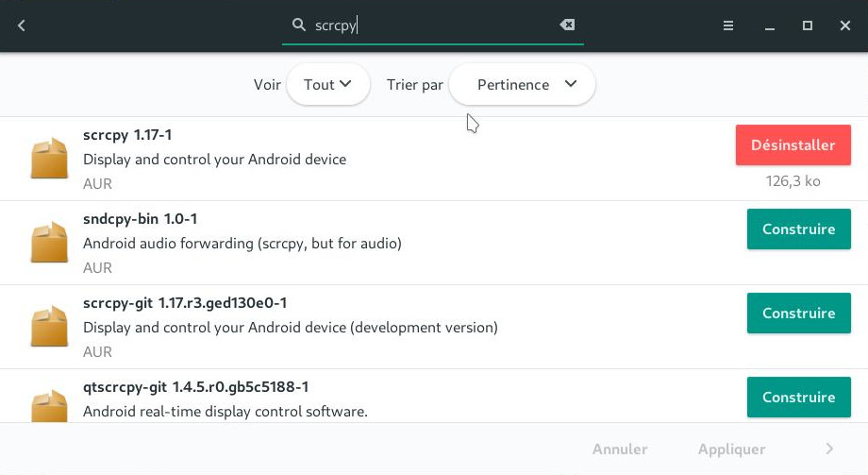The image size is (868, 475).
Task: Click the search magnifier icon
Action: 298,25
